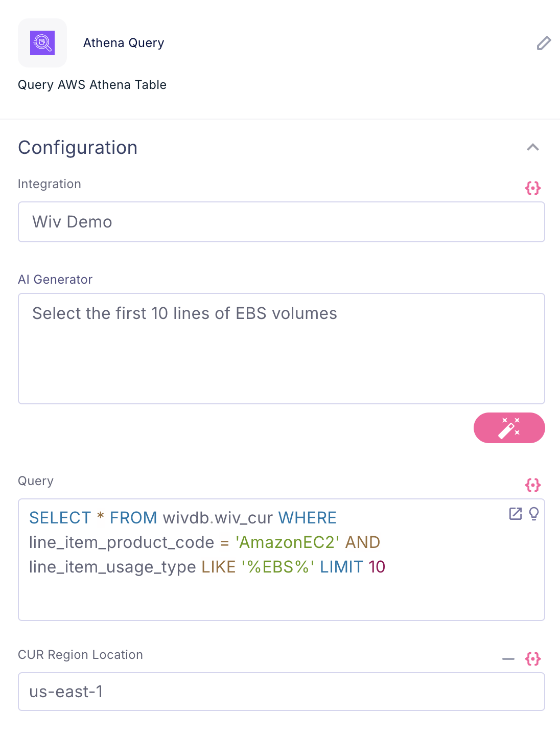This screenshot has width=560, height=733.
Task: Click the CUR Region Location label
Action: pyautogui.click(x=80, y=655)
